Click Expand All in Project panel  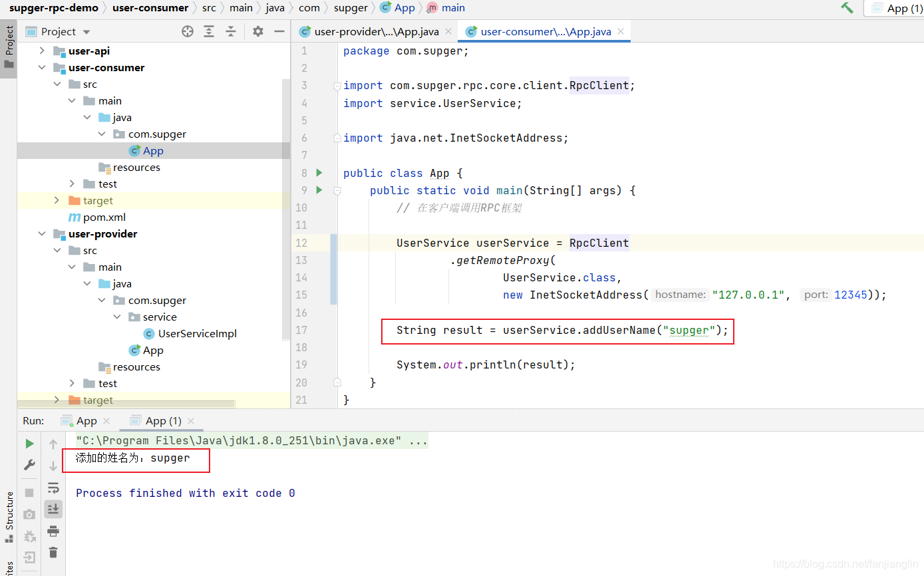209,31
